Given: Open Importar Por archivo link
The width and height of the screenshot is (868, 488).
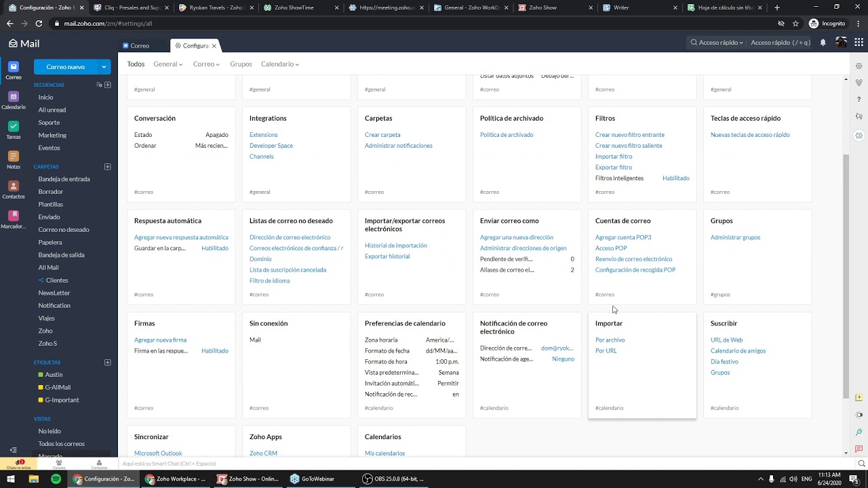Looking at the screenshot, I should coord(610,340).
